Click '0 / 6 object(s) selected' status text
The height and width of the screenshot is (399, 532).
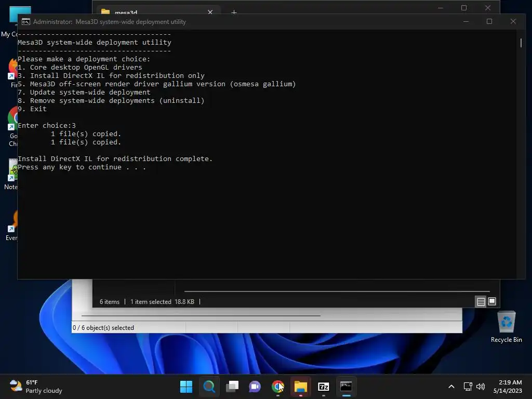coord(103,328)
